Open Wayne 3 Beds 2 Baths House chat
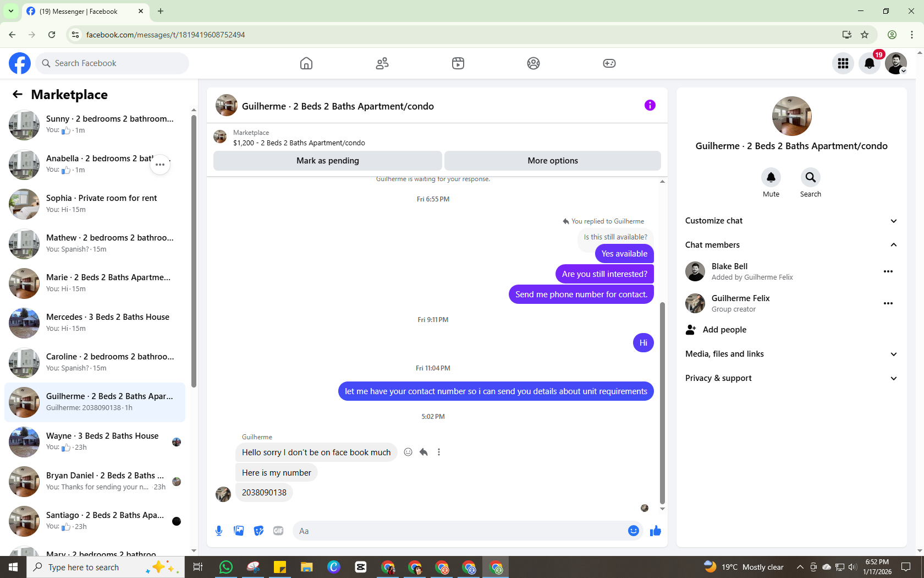The image size is (924, 578). point(95,442)
